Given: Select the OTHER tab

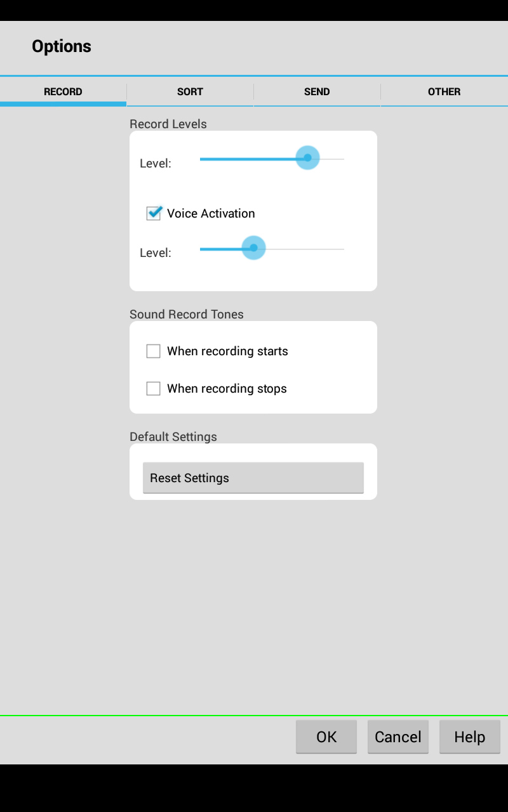Looking at the screenshot, I should click(x=444, y=92).
